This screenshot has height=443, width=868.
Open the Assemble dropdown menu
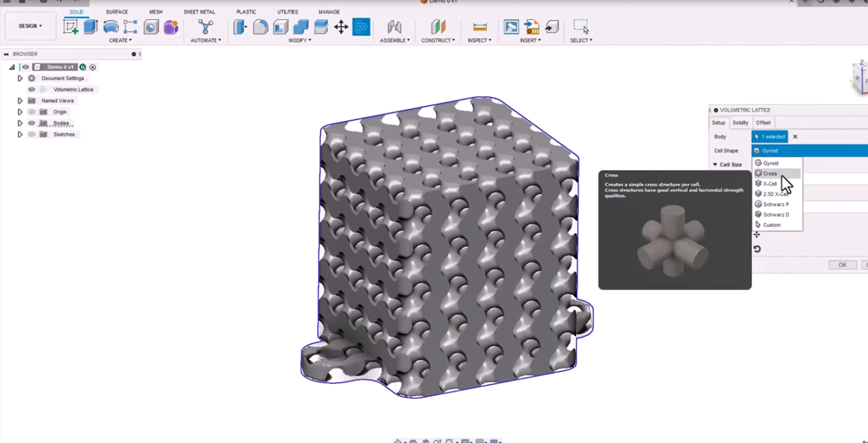[395, 40]
